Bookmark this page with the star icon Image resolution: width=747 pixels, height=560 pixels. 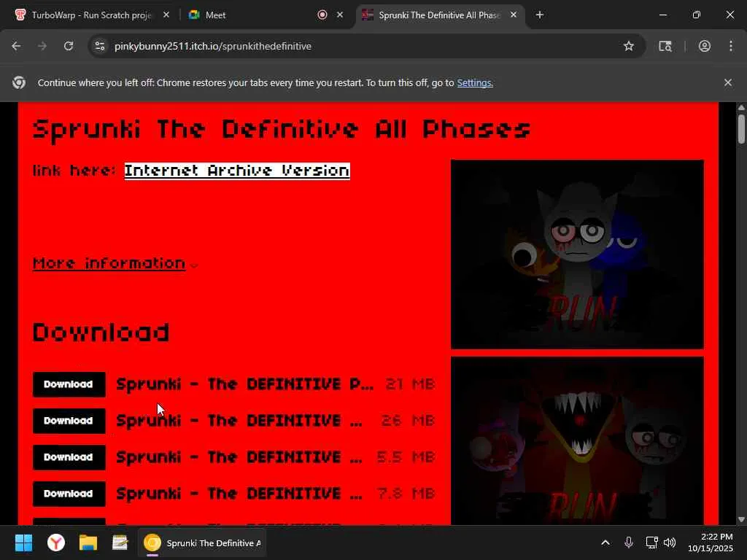(629, 46)
